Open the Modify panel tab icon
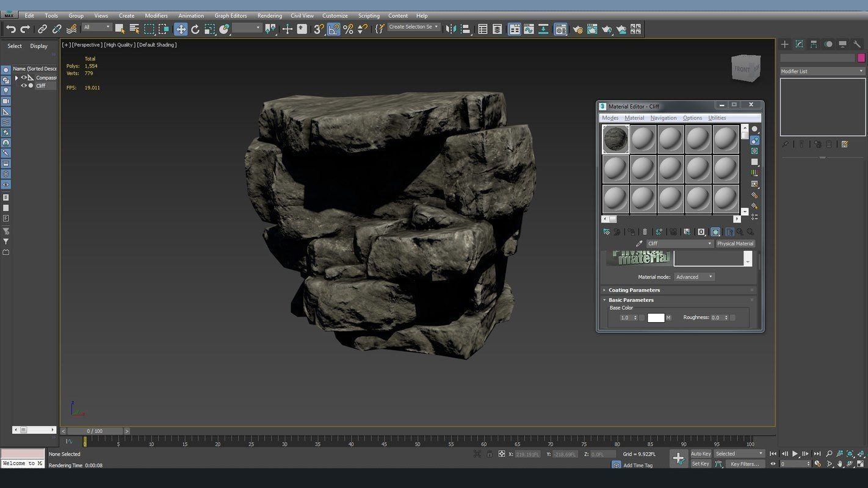868x488 pixels. click(x=799, y=44)
